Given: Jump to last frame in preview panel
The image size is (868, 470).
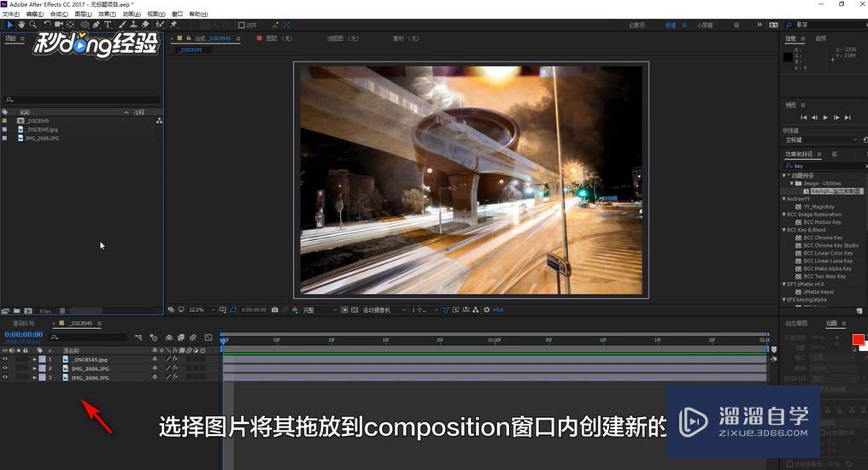Looking at the screenshot, I should pyautogui.click(x=847, y=117).
